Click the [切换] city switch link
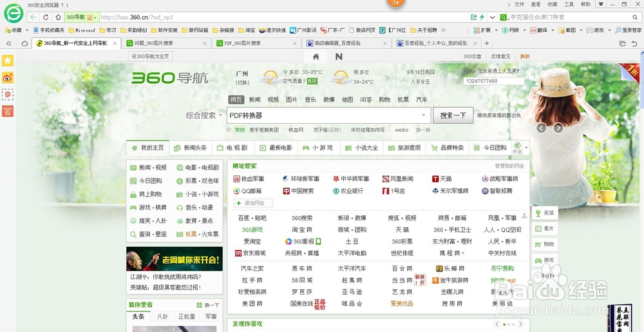Viewport: 644px width, 332px height. (x=242, y=83)
